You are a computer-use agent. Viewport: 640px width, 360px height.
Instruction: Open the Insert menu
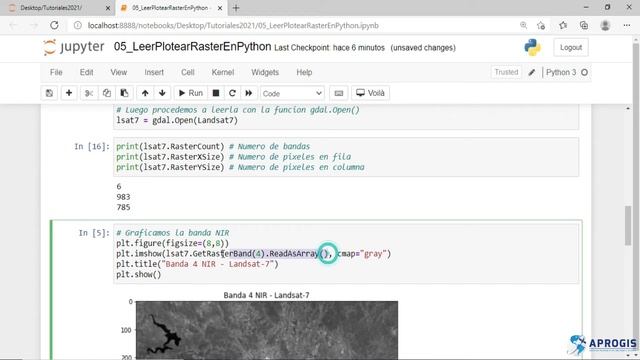pos(154,72)
